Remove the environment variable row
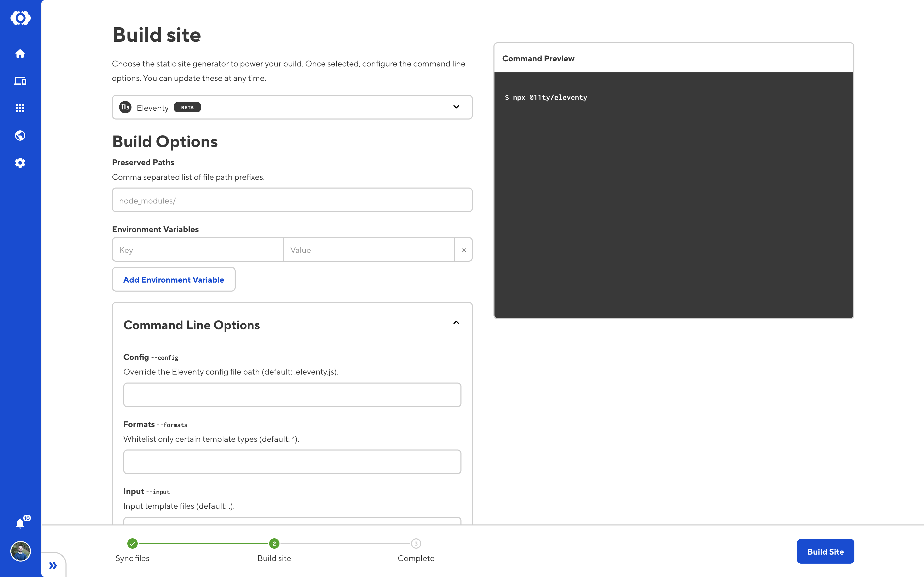The image size is (924, 577). 464,250
